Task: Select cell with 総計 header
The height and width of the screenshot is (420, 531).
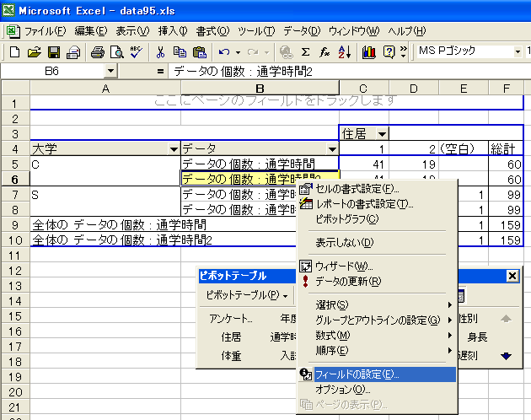Action: (x=506, y=148)
